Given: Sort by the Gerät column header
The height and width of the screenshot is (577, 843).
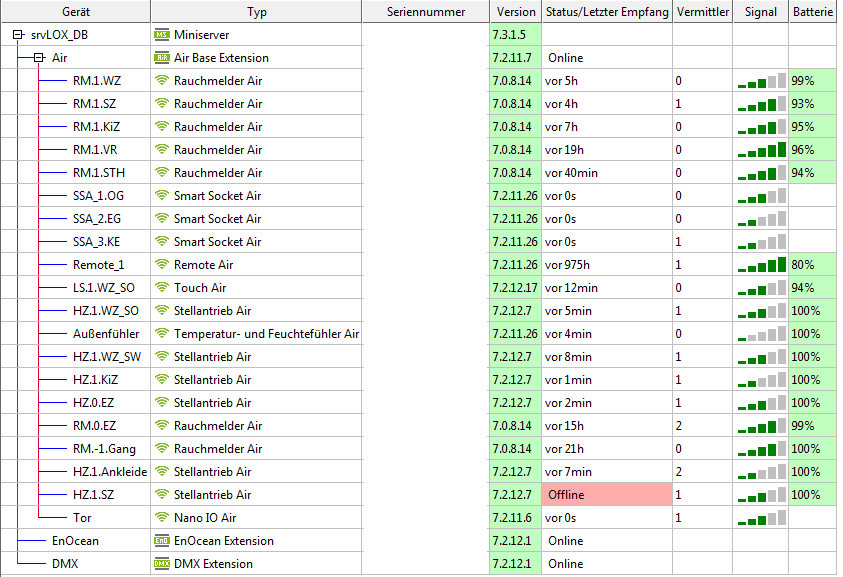Looking at the screenshot, I should (x=76, y=12).
